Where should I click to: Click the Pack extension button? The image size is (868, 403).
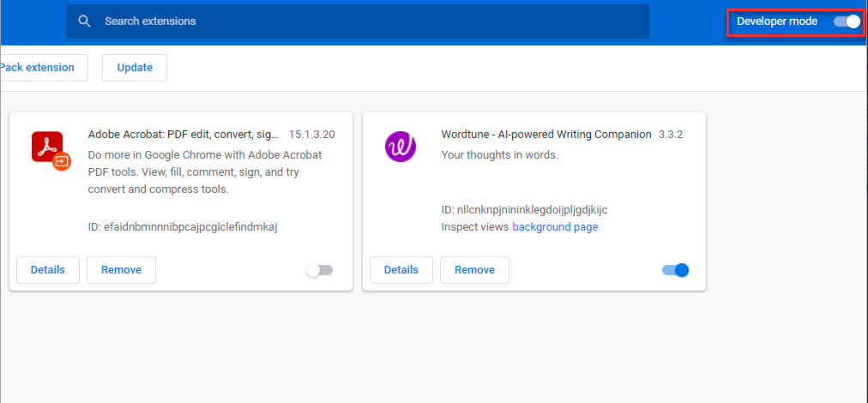pos(43,68)
